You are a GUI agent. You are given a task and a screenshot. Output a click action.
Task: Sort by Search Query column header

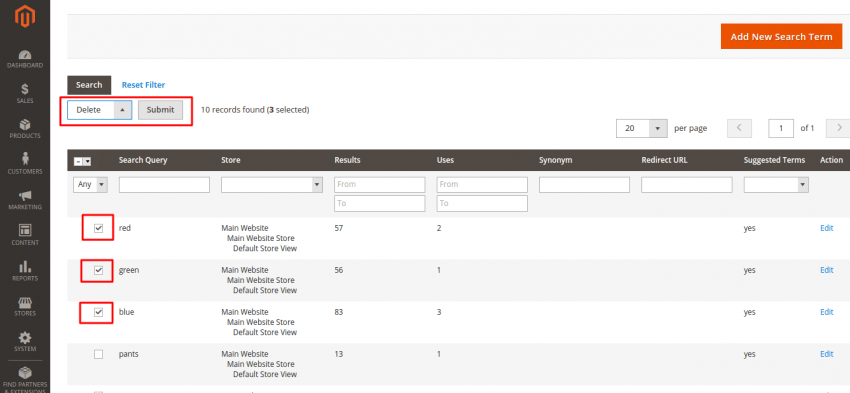point(143,160)
